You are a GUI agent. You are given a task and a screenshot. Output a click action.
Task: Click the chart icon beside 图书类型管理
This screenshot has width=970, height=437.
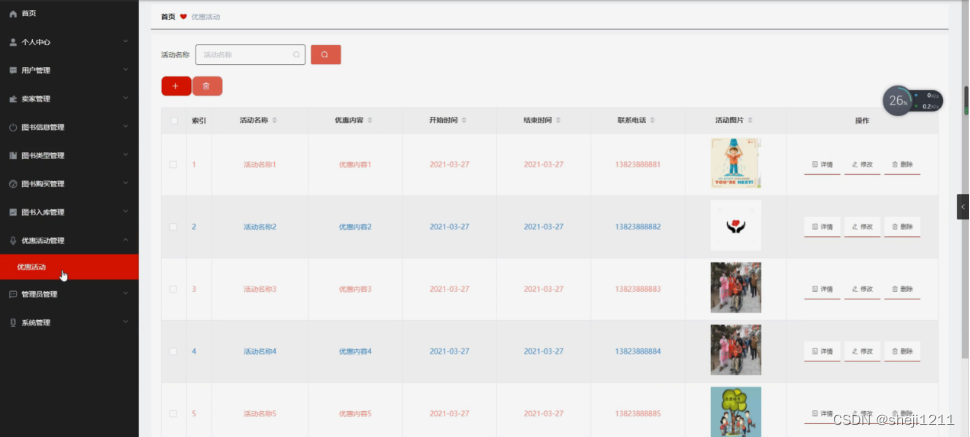pyautogui.click(x=13, y=155)
